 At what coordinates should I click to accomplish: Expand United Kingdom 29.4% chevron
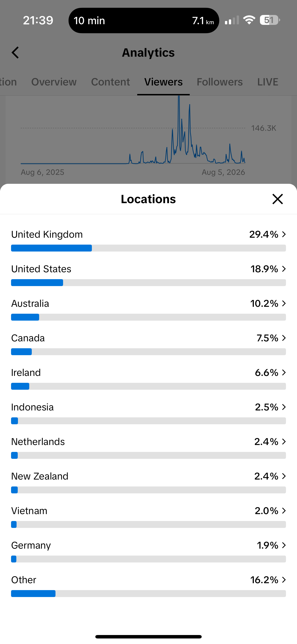[x=284, y=234]
